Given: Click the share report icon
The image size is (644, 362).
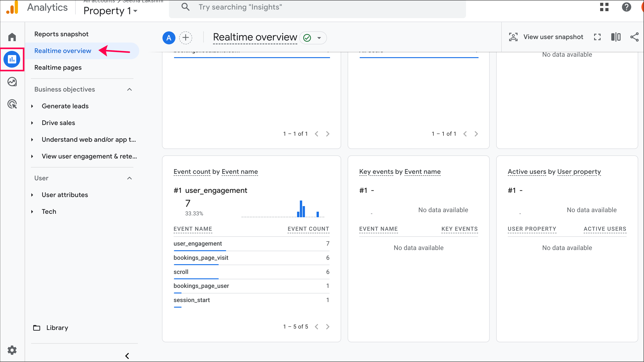Looking at the screenshot, I should coord(634,37).
